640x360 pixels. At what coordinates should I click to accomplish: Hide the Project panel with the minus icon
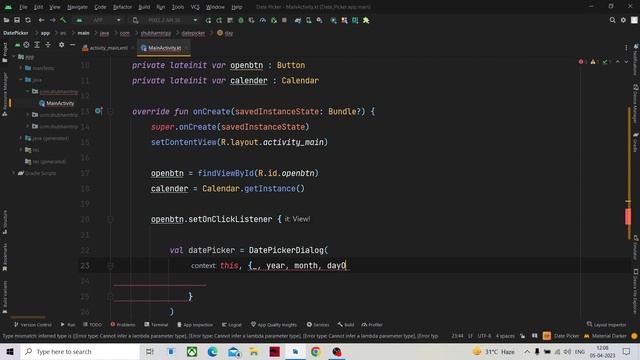point(72,44)
